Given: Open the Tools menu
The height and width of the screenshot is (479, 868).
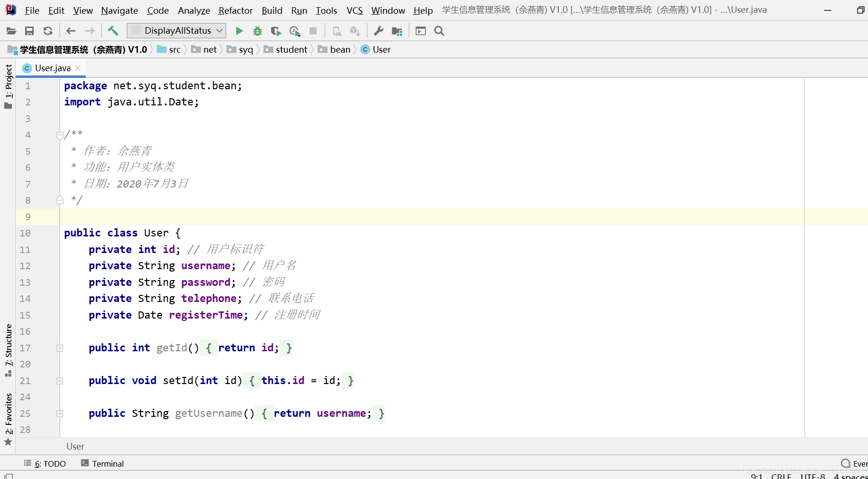Looking at the screenshot, I should pyautogui.click(x=326, y=10).
